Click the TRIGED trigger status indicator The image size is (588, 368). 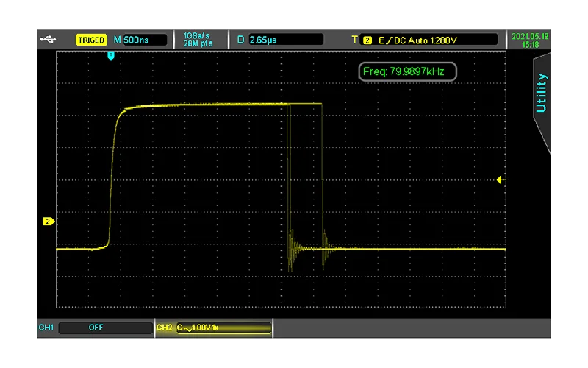[x=91, y=40]
